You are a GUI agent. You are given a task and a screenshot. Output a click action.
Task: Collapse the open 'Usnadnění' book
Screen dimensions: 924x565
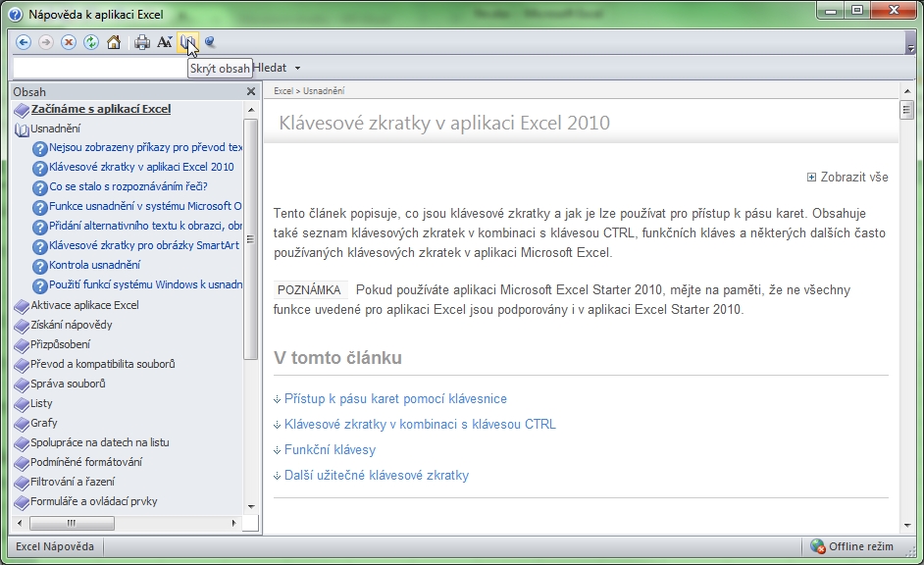point(55,128)
